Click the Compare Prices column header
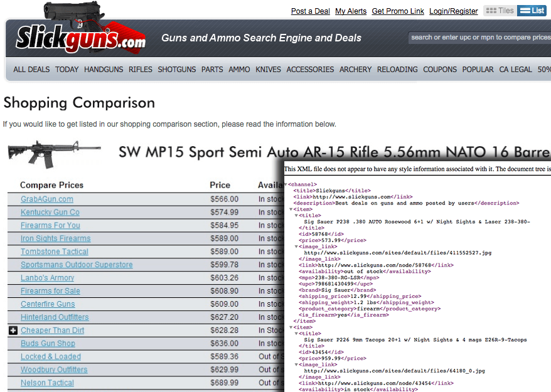This screenshot has height=392, width=551. 51,185
